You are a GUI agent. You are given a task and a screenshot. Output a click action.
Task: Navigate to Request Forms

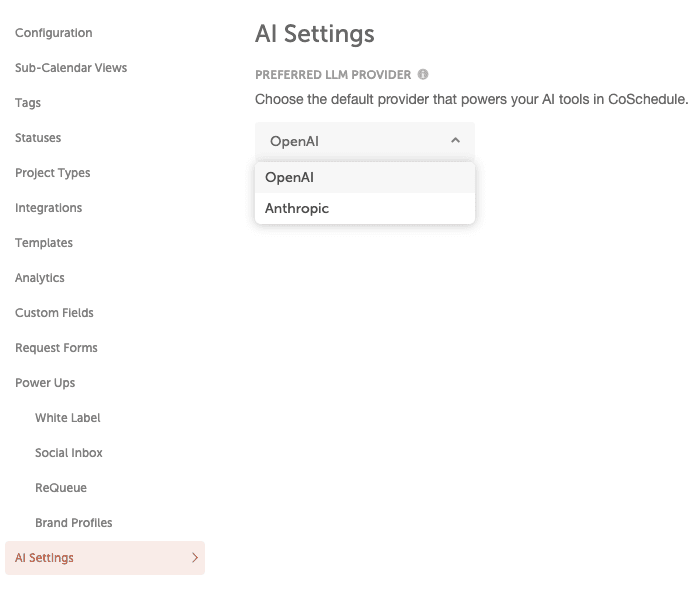(x=56, y=348)
